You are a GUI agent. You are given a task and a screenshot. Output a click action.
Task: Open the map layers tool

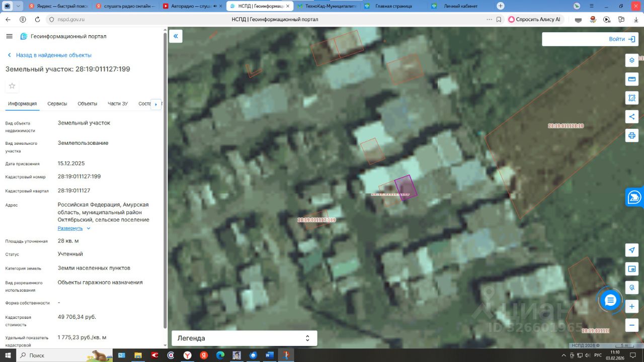tap(631, 60)
